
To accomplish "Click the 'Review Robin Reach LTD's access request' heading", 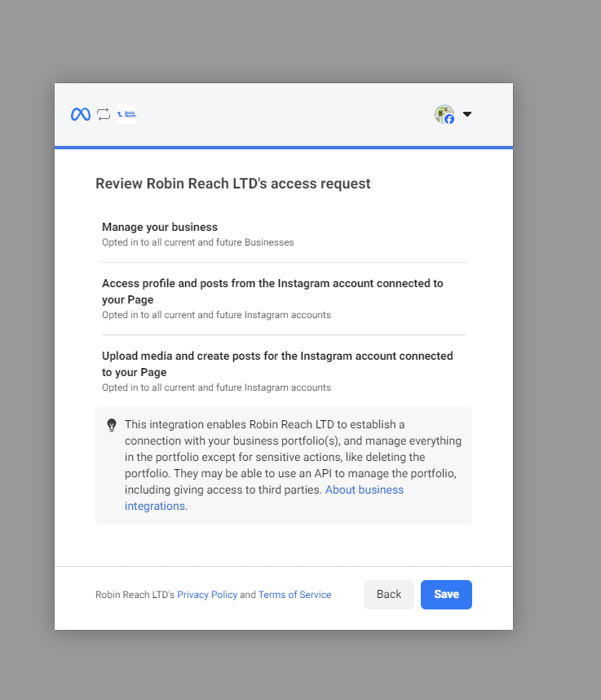I will click(x=233, y=184).
